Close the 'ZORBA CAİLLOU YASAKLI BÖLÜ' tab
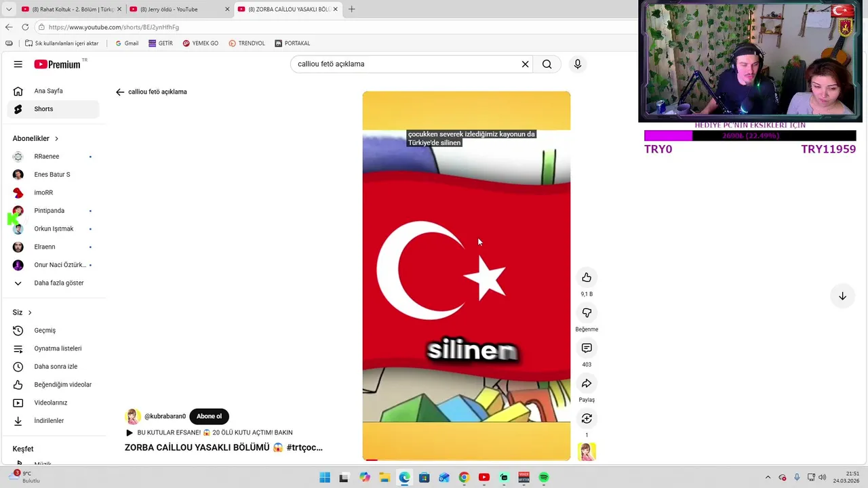Screen dimensions: 868x488 click(335, 9)
